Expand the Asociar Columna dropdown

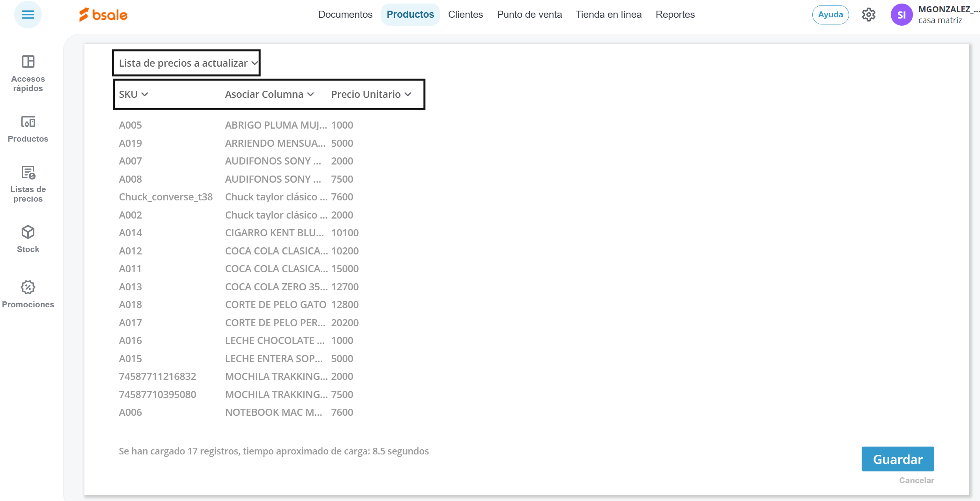tap(269, 94)
